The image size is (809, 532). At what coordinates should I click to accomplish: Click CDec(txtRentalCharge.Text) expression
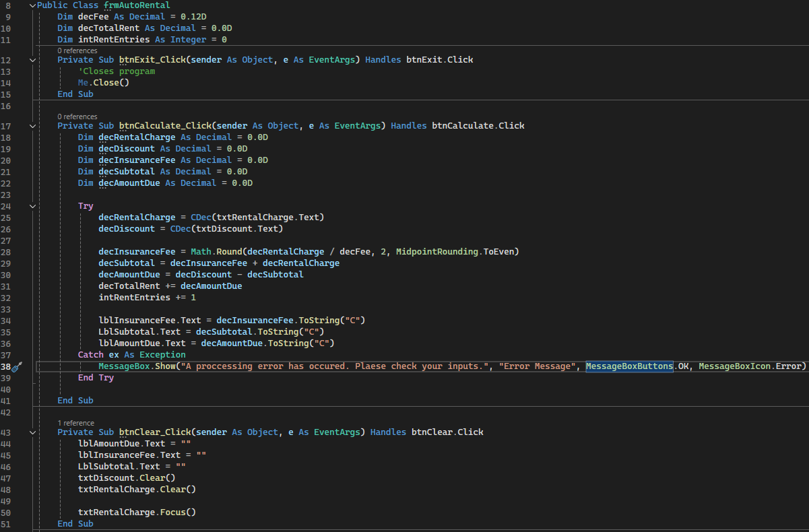[257, 218]
